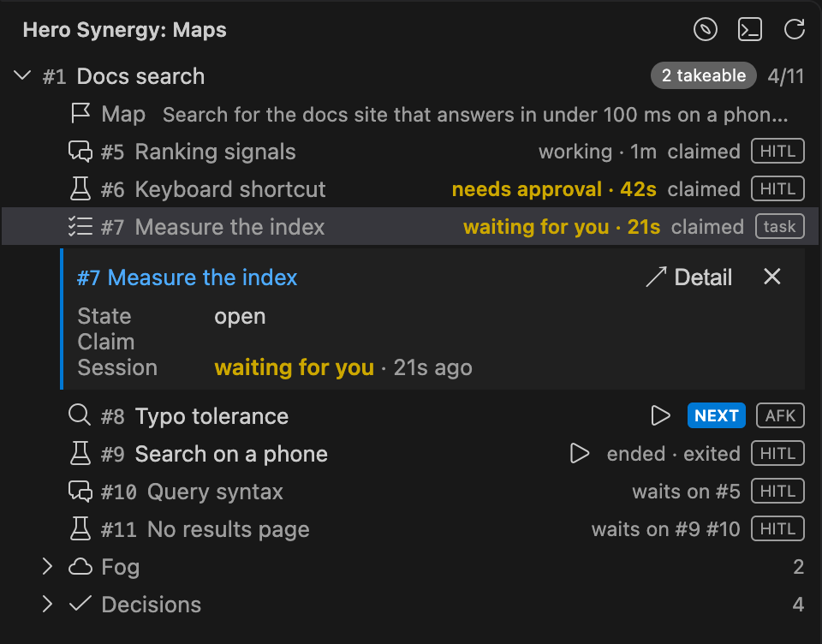Open the '#7 Measure the index' title link
The height and width of the screenshot is (644, 822).
coord(188,277)
